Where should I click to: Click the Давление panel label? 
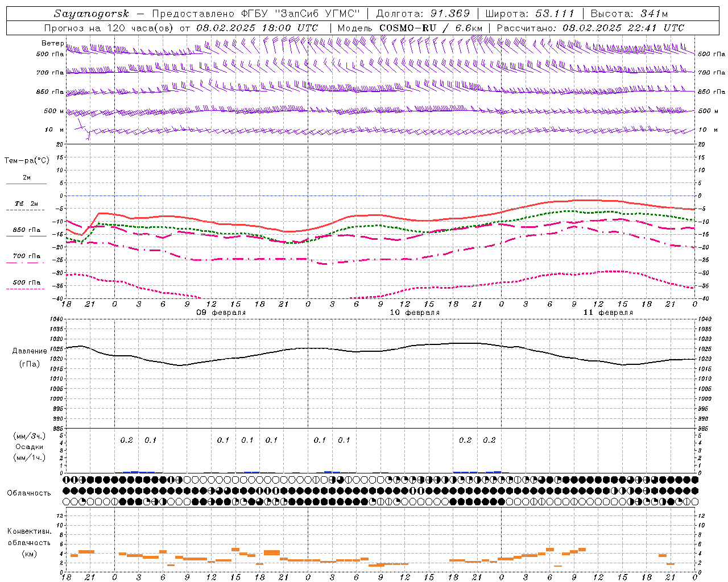click(x=30, y=351)
